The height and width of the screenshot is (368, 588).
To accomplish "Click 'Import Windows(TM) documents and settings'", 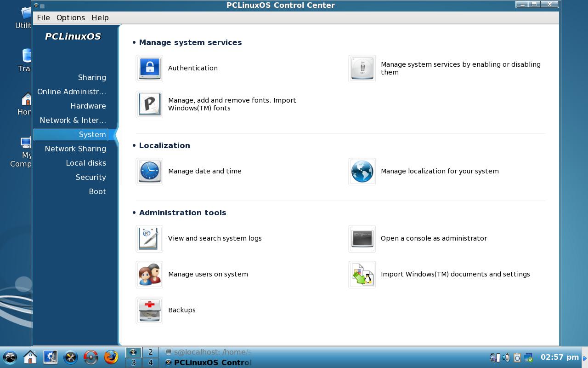I will click(x=455, y=274).
